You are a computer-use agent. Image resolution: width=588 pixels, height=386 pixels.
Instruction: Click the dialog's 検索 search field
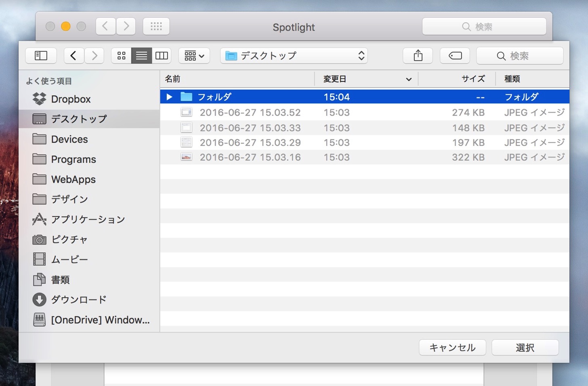coord(520,56)
